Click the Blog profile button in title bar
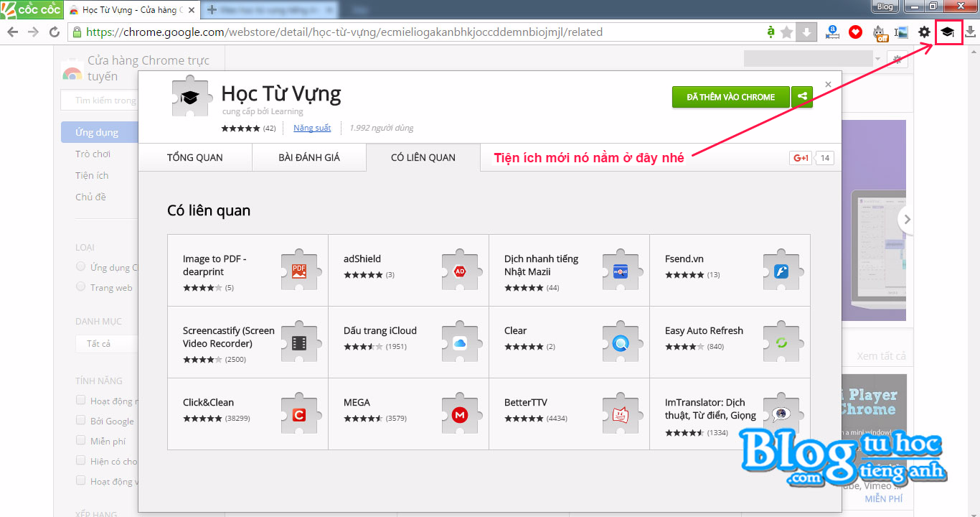Screen dimensions: 980x517 [885, 6]
